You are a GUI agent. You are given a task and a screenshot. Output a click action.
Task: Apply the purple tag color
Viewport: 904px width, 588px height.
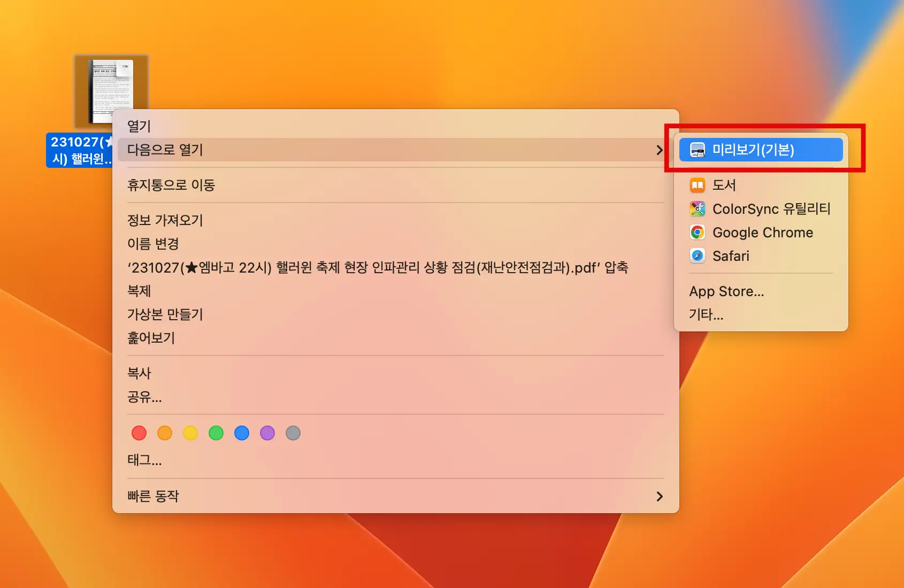[267, 433]
